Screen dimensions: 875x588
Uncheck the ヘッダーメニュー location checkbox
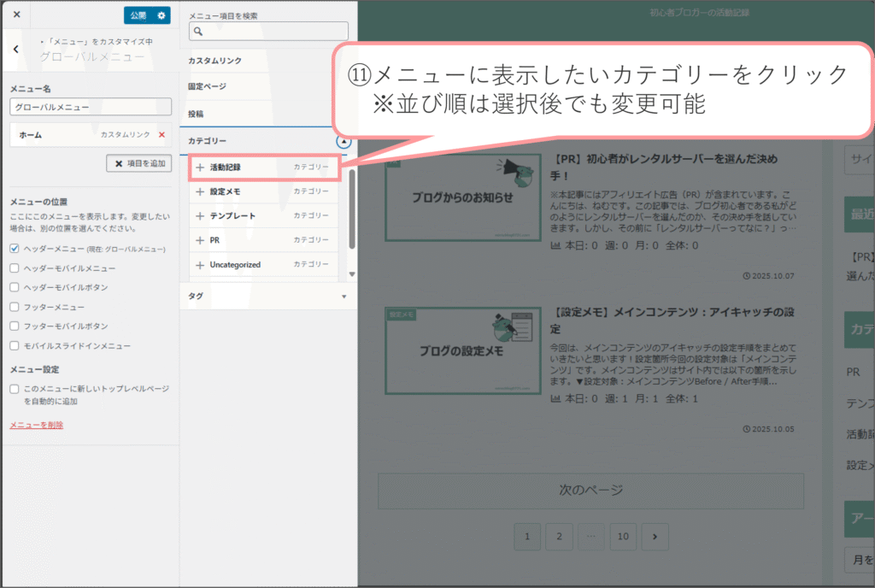click(x=15, y=249)
